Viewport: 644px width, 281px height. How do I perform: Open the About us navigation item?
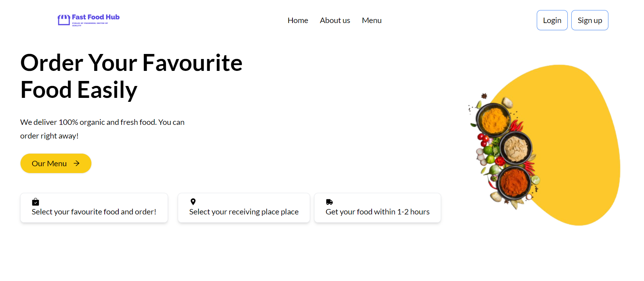(x=335, y=20)
